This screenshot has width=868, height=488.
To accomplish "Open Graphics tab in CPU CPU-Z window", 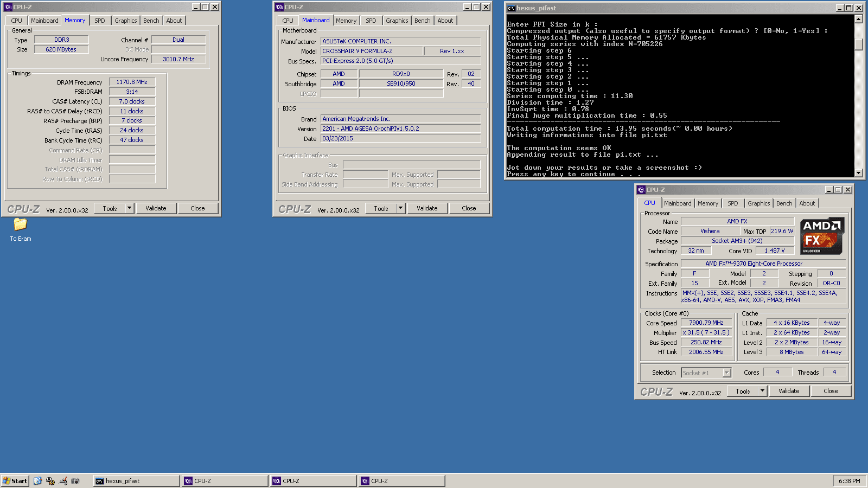I will click(759, 203).
